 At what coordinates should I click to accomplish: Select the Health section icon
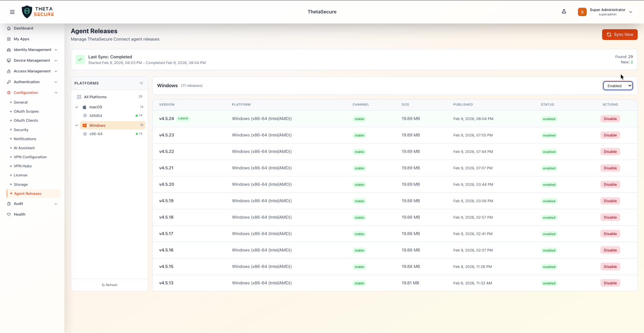[x=9, y=214]
